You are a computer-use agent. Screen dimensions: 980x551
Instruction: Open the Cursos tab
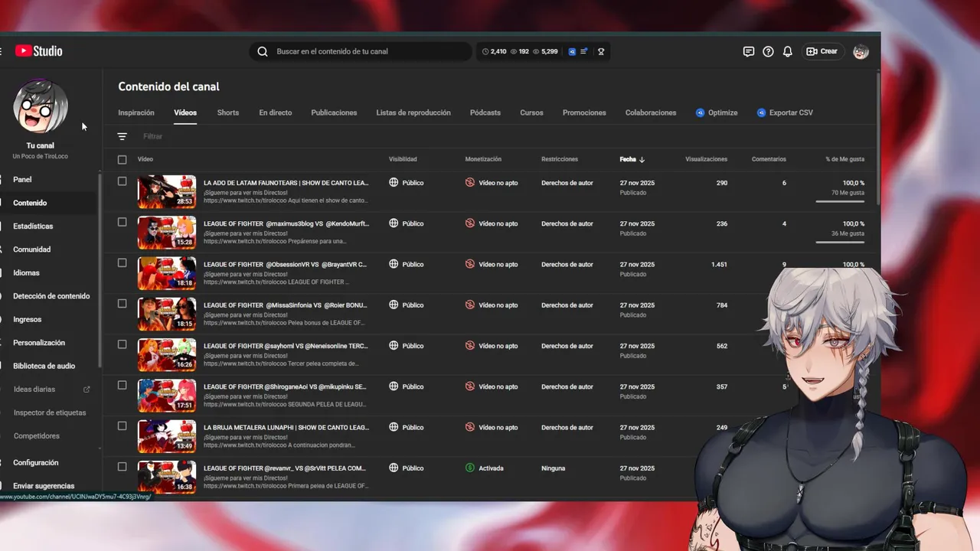click(531, 112)
